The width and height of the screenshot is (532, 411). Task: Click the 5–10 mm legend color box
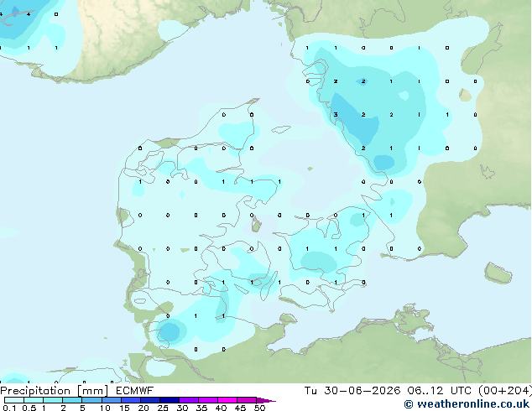91,400
